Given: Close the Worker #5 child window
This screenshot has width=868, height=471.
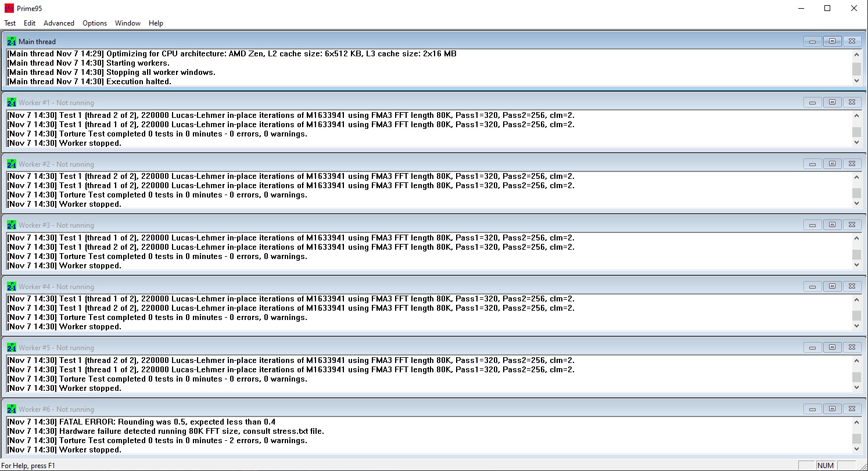Looking at the screenshot, I should point(852,347).
